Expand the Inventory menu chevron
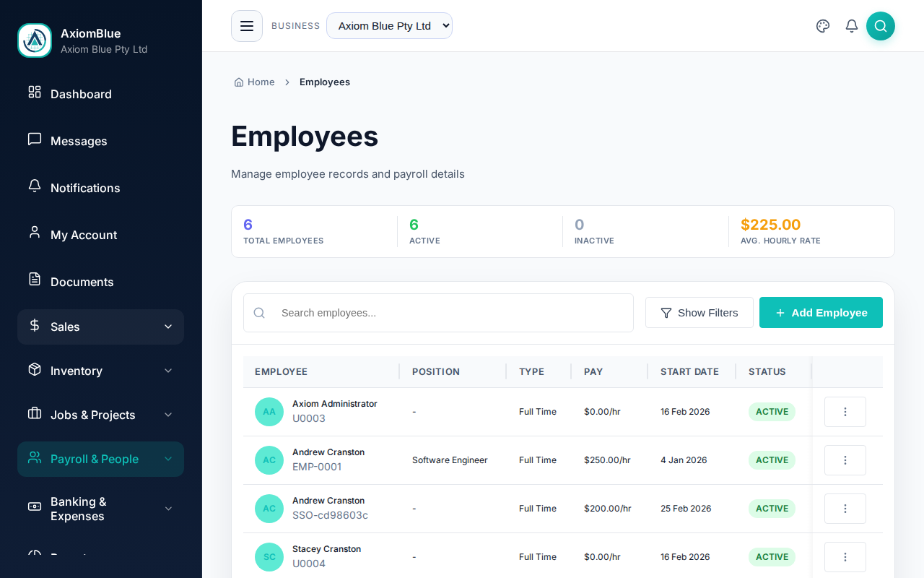924x578 pixels. tap(168, 371)
